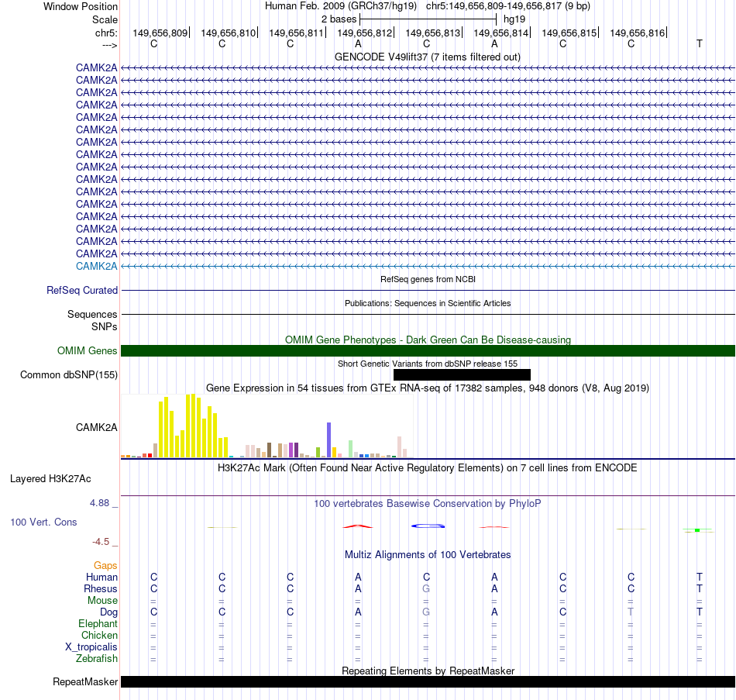Click position label 149,656,815
736x700 pixels.
point(569,33)
